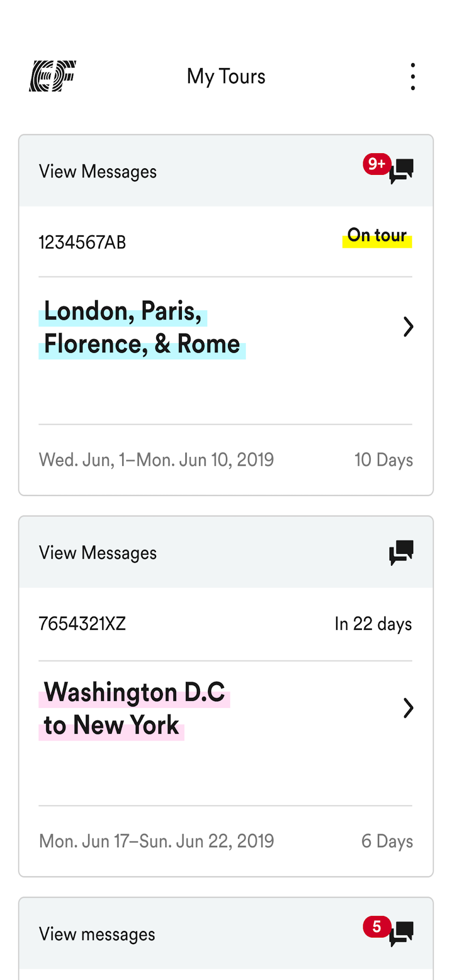Tap the On tour status label

(377, 236)
